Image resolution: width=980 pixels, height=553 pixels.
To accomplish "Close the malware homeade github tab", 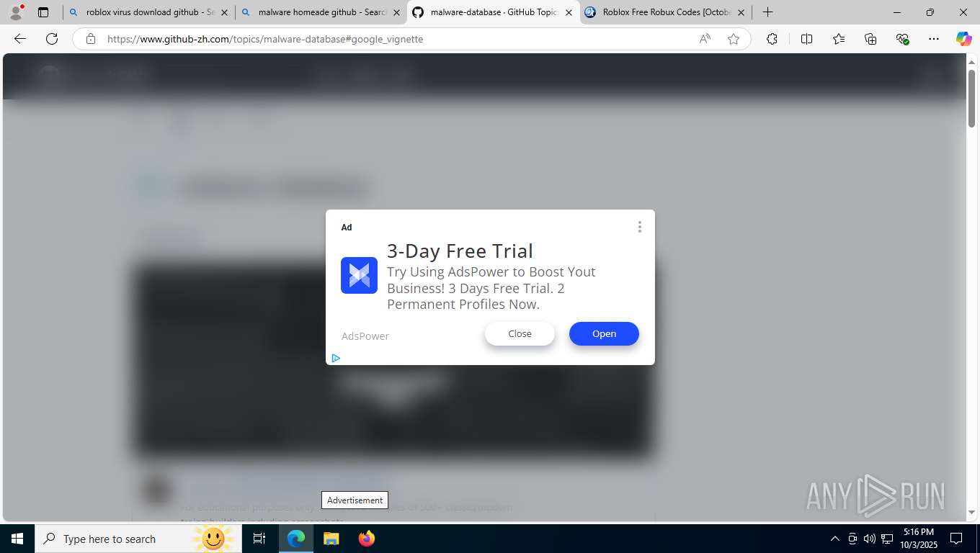I will click(396, 12).
